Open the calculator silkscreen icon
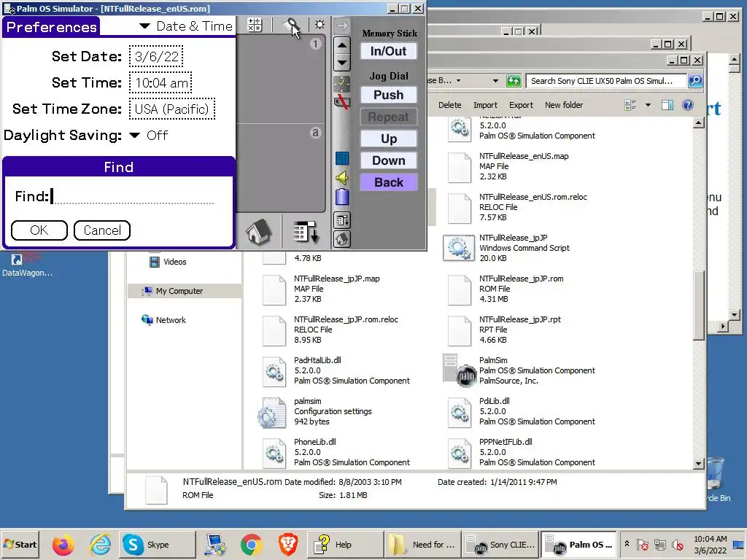 tap(255, 26)
